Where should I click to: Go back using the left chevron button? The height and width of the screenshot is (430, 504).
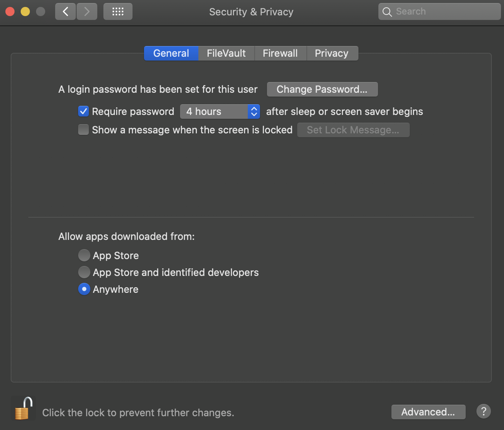[x=65, y=11]
